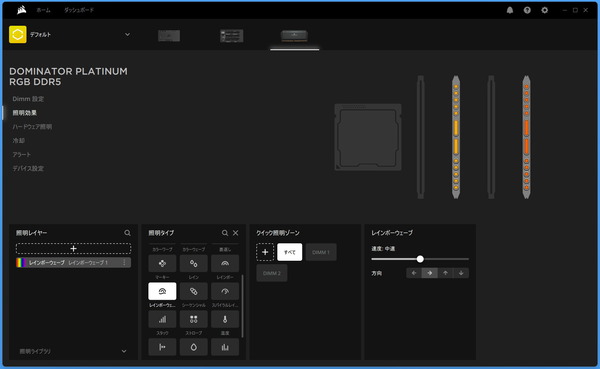Open the notifications bell icon
The height and width of the screenshot is (369, 600).
(x=510, y=10)
